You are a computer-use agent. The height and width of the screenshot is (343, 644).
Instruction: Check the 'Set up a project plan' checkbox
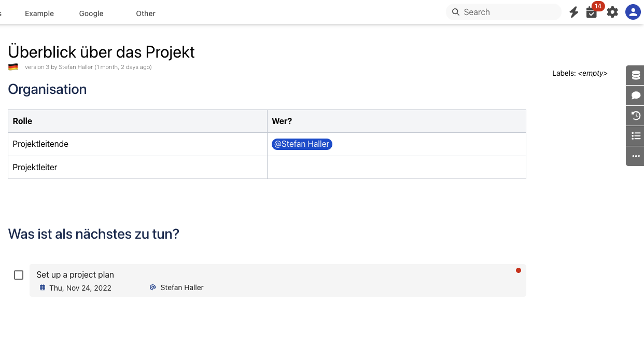19,275
